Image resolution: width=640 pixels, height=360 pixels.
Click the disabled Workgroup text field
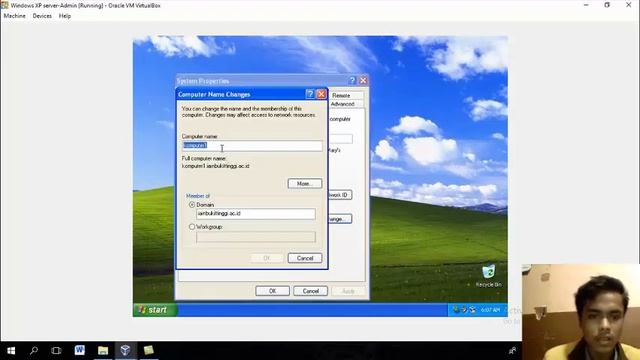point(256,237)
